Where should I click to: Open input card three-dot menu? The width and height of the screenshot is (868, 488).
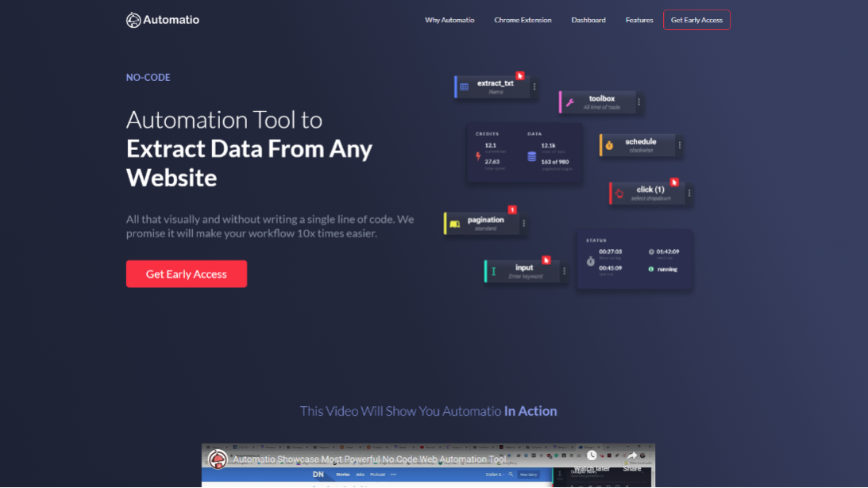[x=564, y=271]
